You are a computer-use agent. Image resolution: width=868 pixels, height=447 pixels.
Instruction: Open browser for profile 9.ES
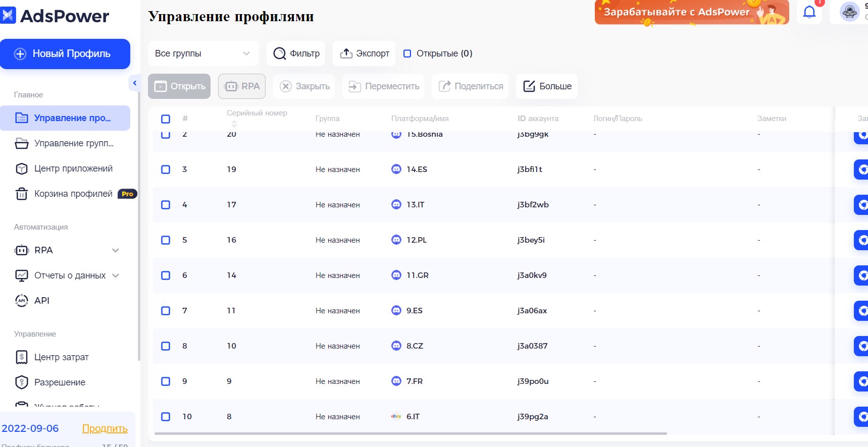pos(861,311)
